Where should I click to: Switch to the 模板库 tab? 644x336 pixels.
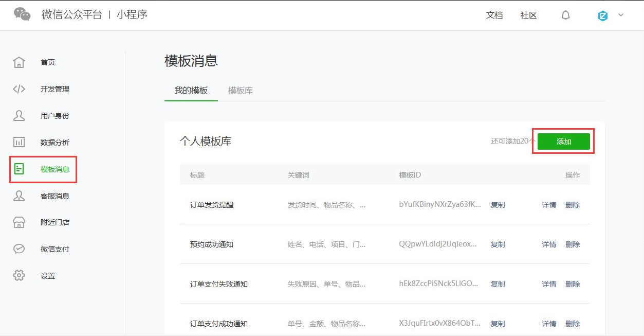240,91
